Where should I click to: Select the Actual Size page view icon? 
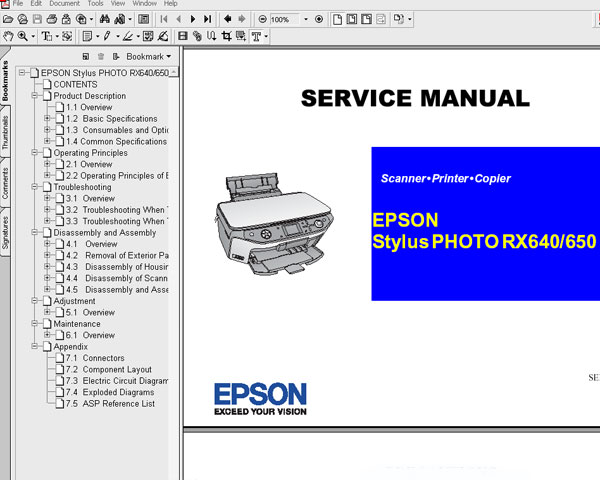click(337, 19)
